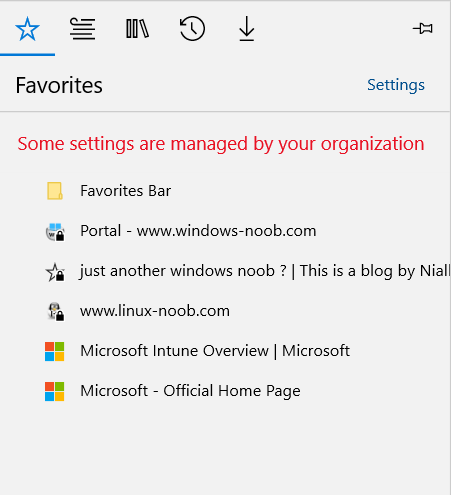451x495 pixels.
Task: Click Microsoft logo beside Official Home Page
Action: (x=55, y=391)
